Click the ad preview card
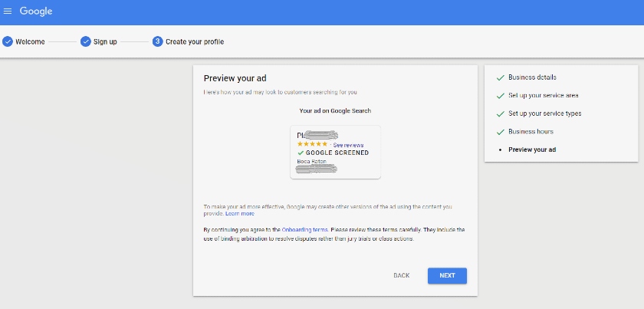Screen dimensions: 644x309 335,152
